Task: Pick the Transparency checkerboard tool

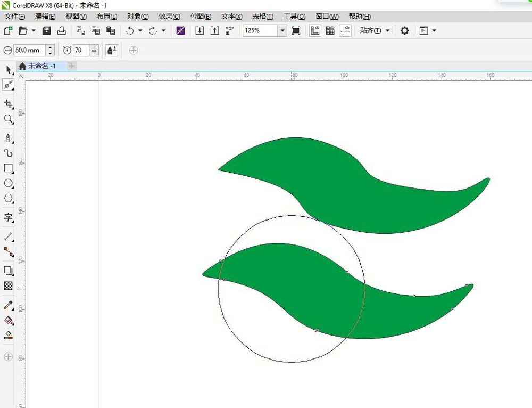Action: point(8,285)
